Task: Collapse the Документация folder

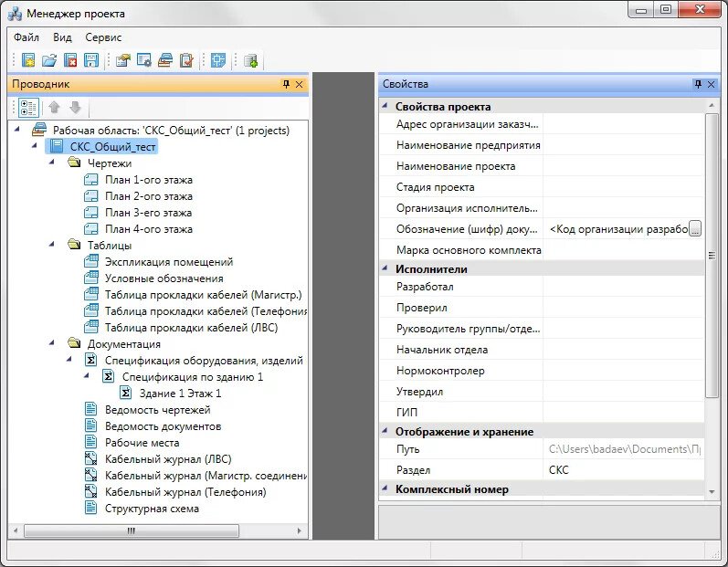Action: [52, 343]
